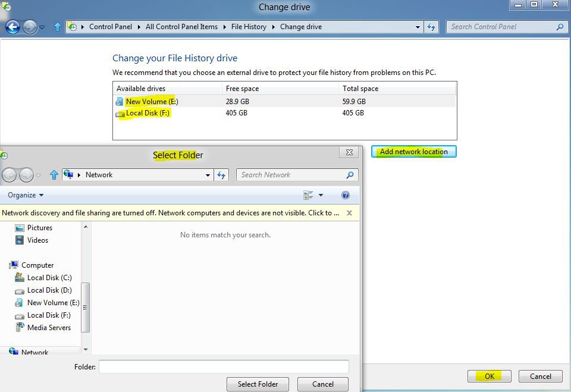Image resolution: width=571 pixels, height=392 pixels.
Task: Click File History in the breadcrumb
Action: [x=249, y=27]
